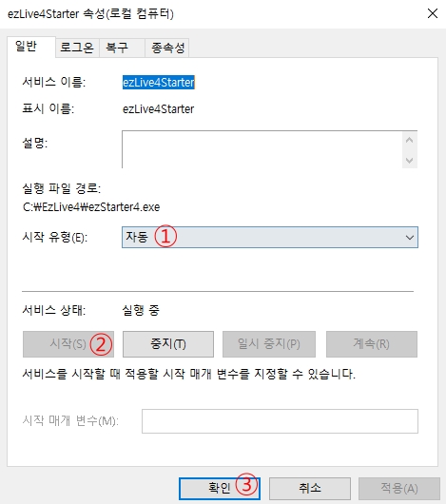
Task: Stop the service with 중지(T)
Action: (168, 344)
